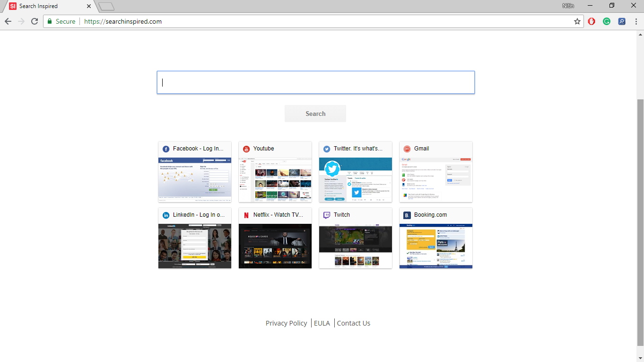The image size is (644, 362).
Task: Reload the page
Action: click(34, 21)
